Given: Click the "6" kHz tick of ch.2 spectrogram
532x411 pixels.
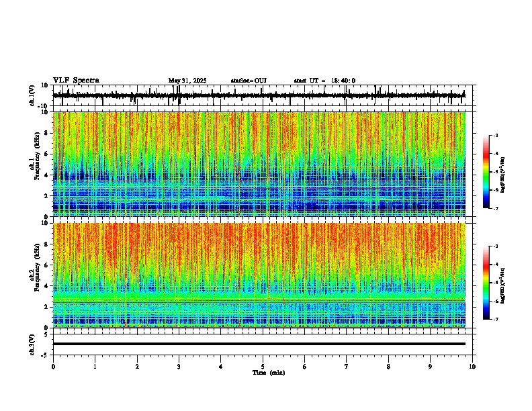Looking at the screenshot, I should click(47, 265).
